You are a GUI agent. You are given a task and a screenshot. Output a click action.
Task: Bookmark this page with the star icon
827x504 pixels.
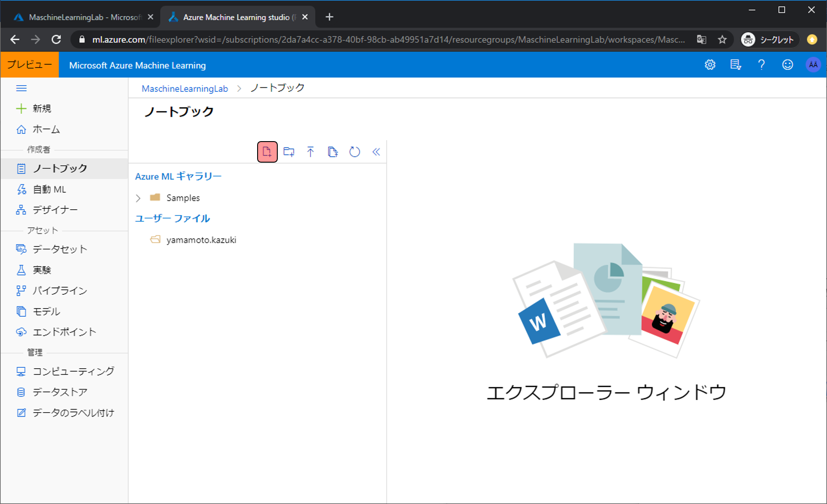[722, 40]
